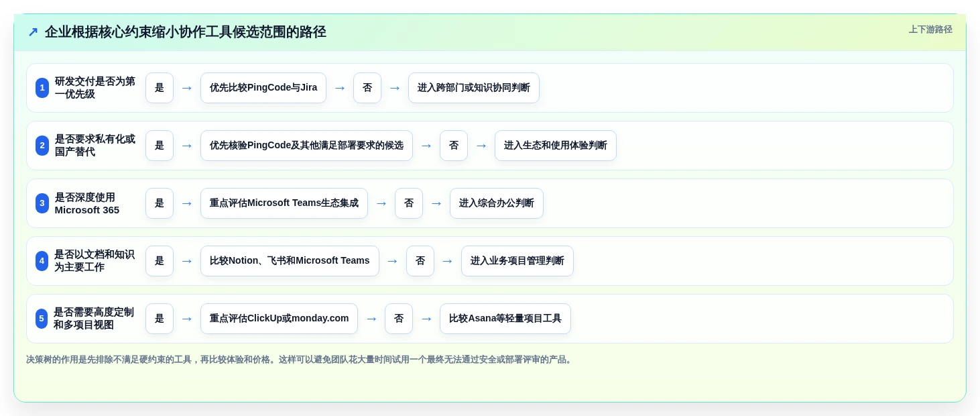Open 优先核验PingCode及其他满足部署要求的候选 chip
This screenshot has width=980, height=416.
306,146
